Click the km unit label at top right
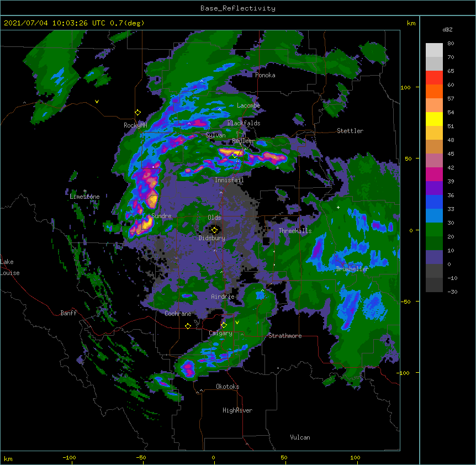This screenshot has width=476, height=465. click(411, 23)
